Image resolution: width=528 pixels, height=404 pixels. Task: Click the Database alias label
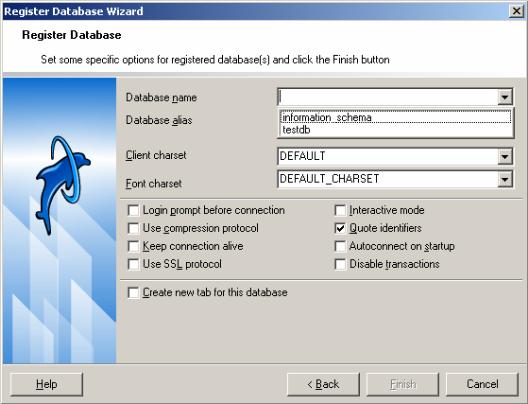pyautogui.click(x=159, y=120)
